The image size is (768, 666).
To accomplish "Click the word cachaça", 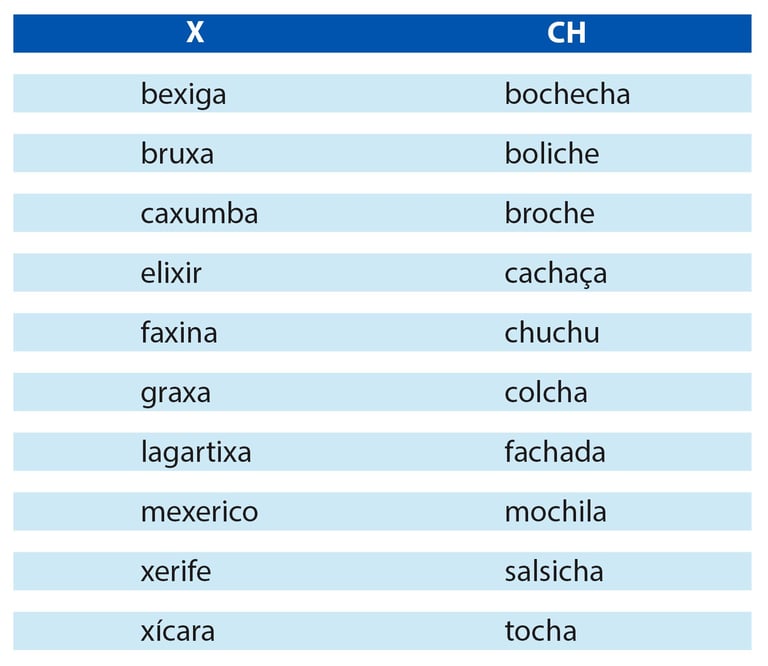I will coord(556,274).
